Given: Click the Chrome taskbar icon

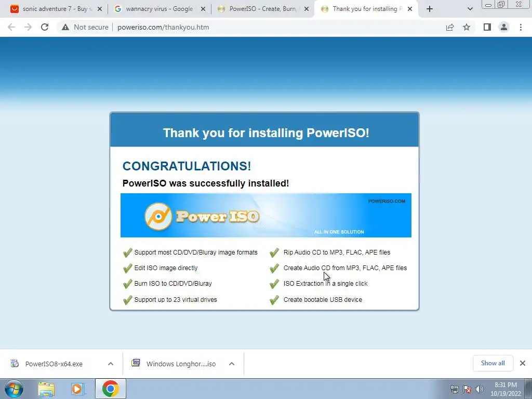Looking at the screenshot, I should coord(111,389).
